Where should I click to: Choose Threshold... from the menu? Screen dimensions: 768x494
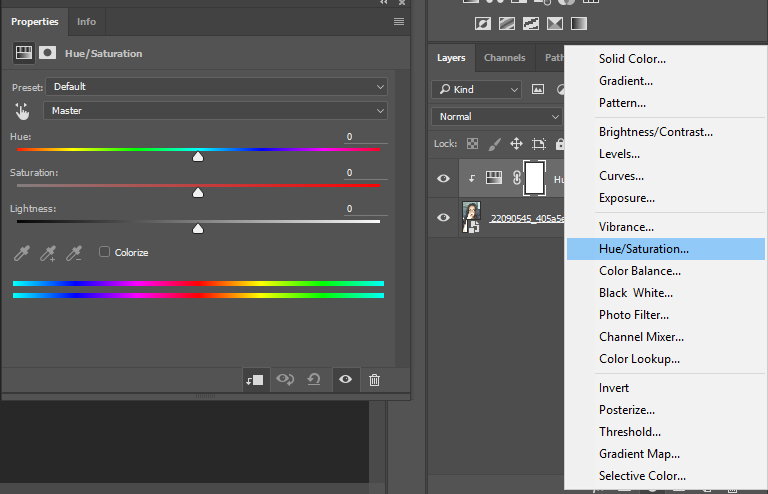point(666,432)
